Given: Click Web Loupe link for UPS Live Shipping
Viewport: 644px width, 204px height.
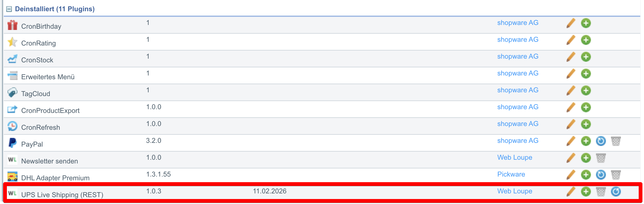Looking at the screenshot, I should pyautogui.click(x=515, y=191).
